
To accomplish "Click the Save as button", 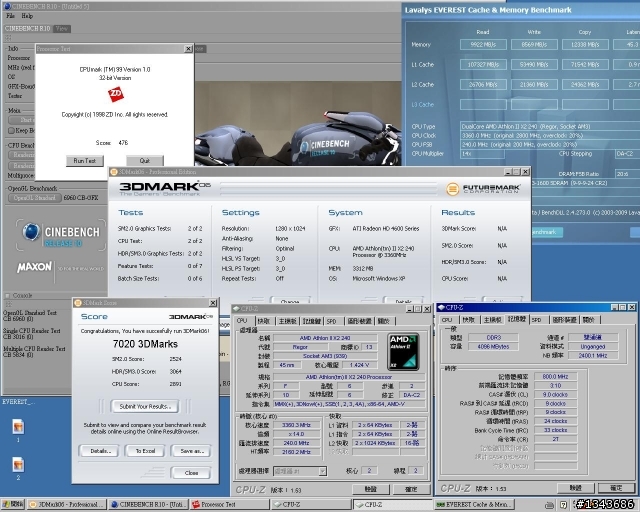I will point(191,451).
